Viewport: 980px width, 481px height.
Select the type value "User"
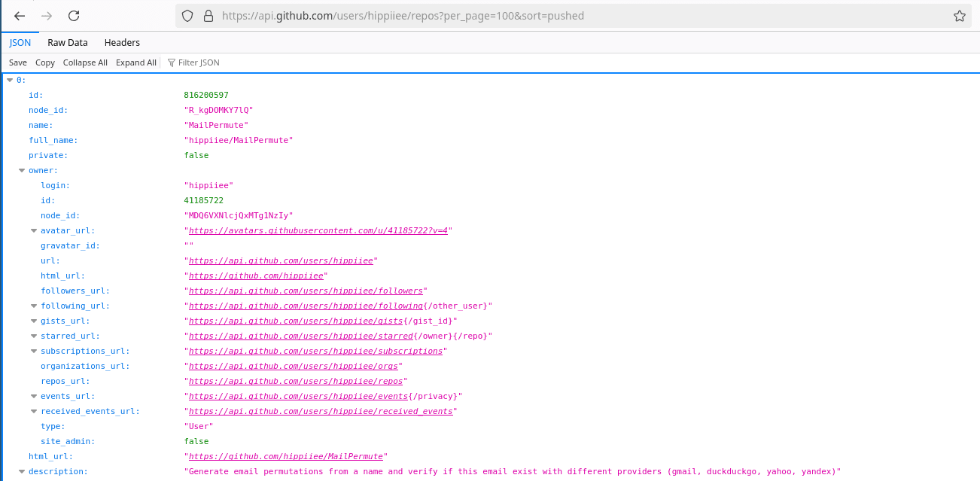[199, 426]
